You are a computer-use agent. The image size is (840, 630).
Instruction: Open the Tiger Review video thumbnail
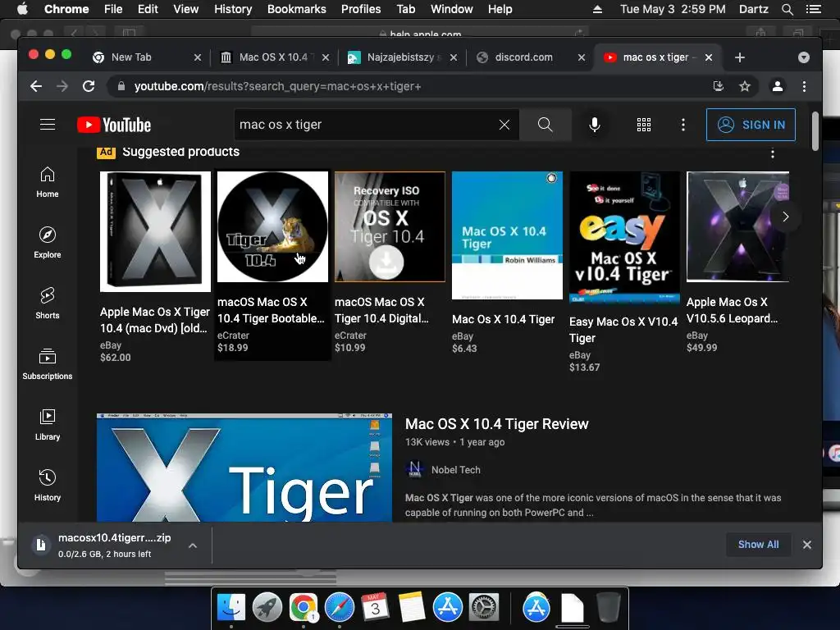[x=244, y=467]
